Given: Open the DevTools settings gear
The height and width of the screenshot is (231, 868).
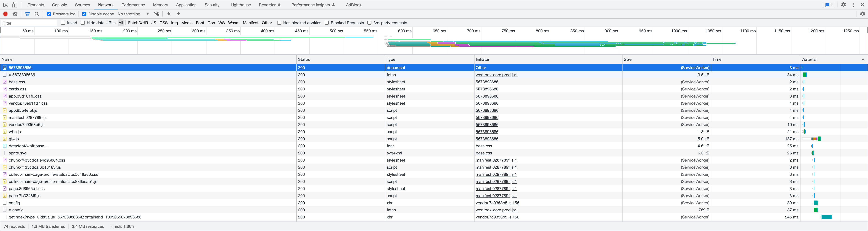Looking at the screenshot, I should pyautogui.click(x=843, y=5).
